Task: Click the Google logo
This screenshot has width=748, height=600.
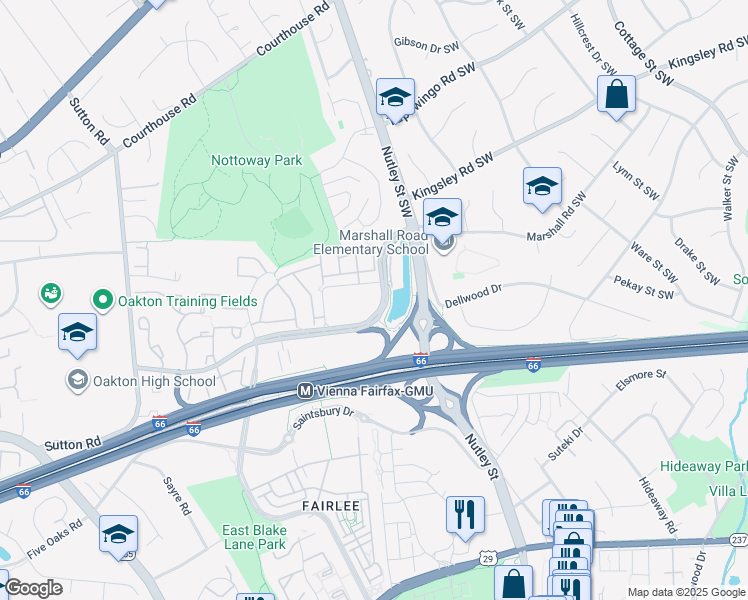Action: [x=32, y=588]
